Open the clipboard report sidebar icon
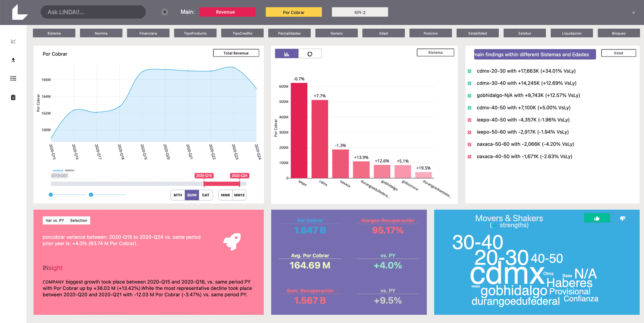Viewport: 644px width, 323px height. coord(13,97)
